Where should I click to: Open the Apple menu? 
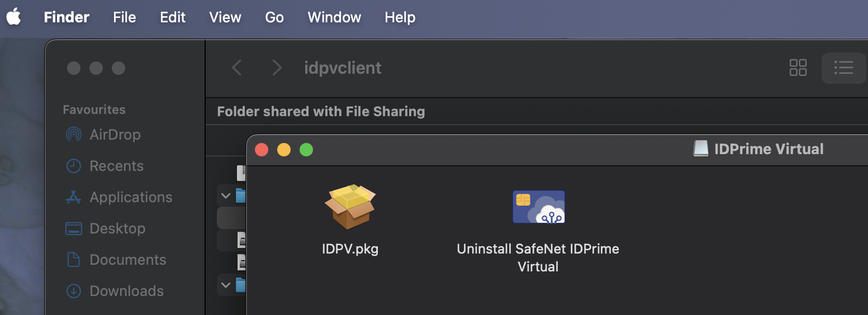click(14, 17)
